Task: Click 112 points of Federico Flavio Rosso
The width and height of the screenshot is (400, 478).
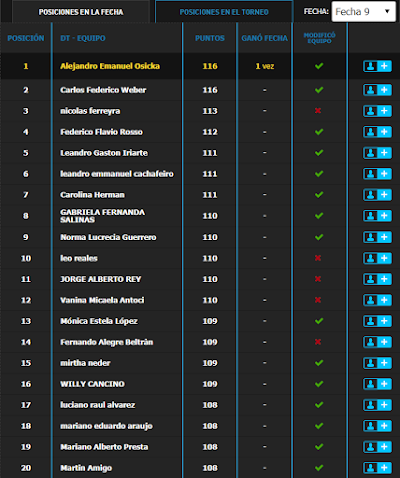Action: pos(210,132)
